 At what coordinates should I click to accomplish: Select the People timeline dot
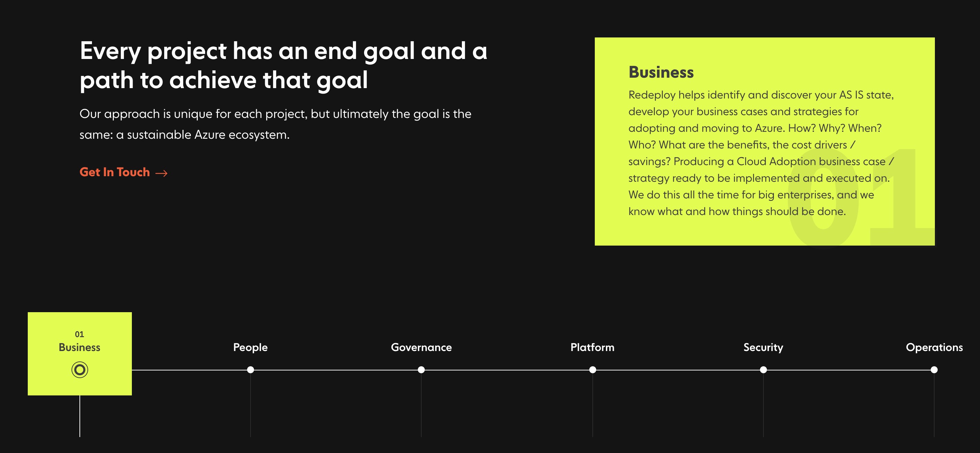coord(250,370)
